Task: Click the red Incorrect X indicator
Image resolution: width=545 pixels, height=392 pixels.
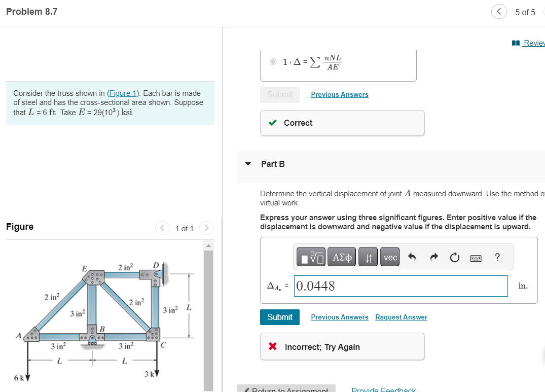Action: click(272, 346)
